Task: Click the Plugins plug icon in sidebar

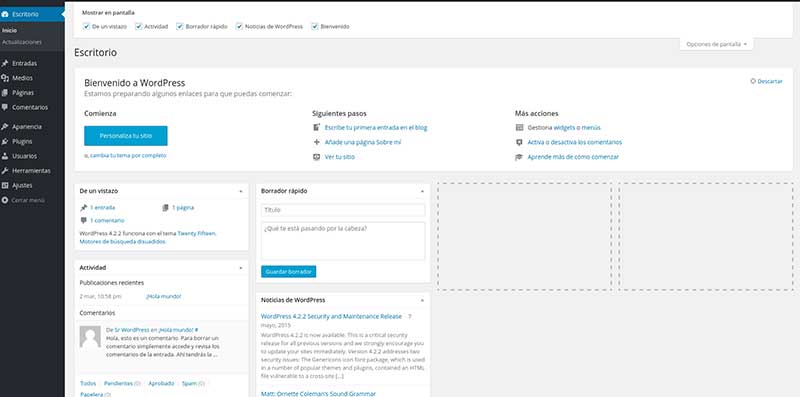Action: (x=5, y=141)
